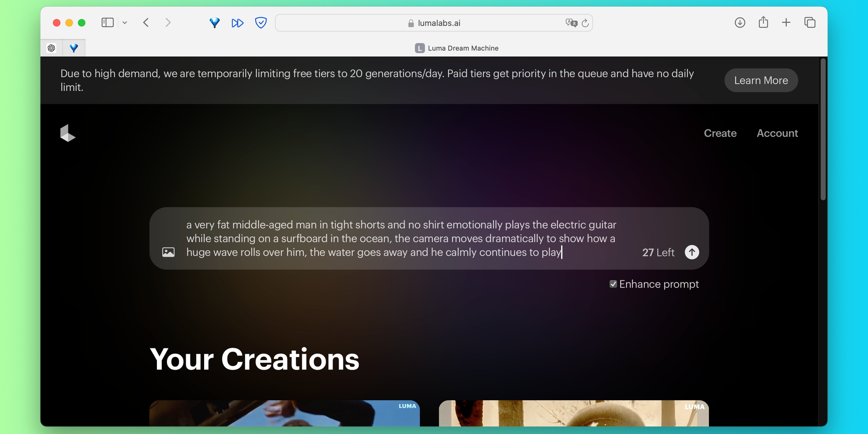Screen dimensions: 868x434
Task: Open a new tab with the plus icon
Action: coord(786,23)
